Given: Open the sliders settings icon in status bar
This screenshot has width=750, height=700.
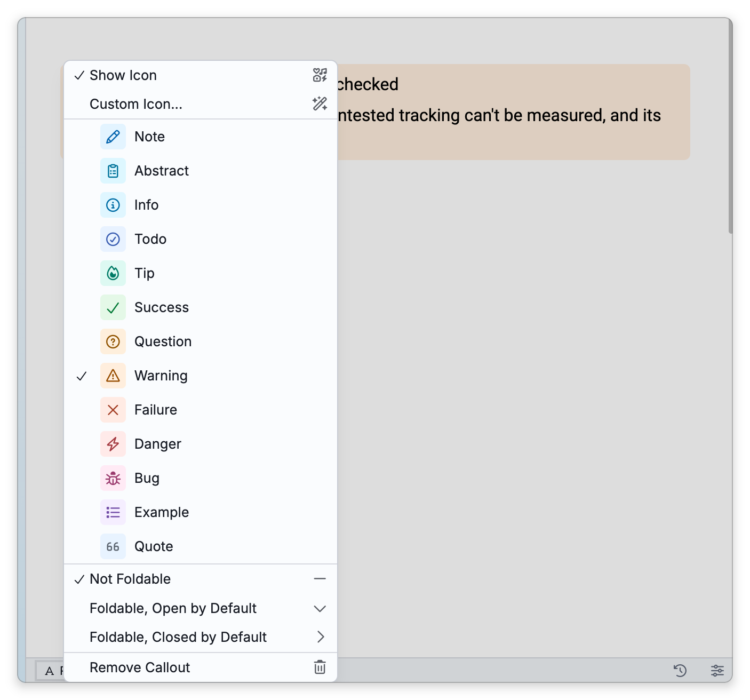Looking at the screenshot, I should 717,670.
